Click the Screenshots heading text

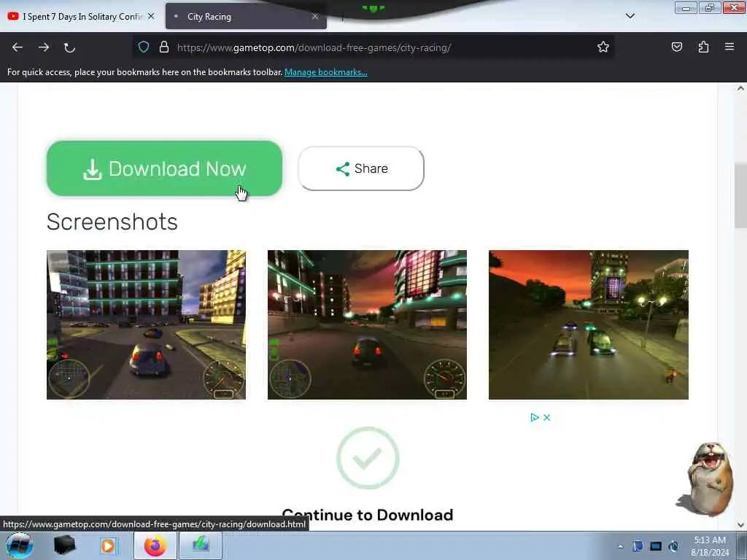tap(112, 222)
